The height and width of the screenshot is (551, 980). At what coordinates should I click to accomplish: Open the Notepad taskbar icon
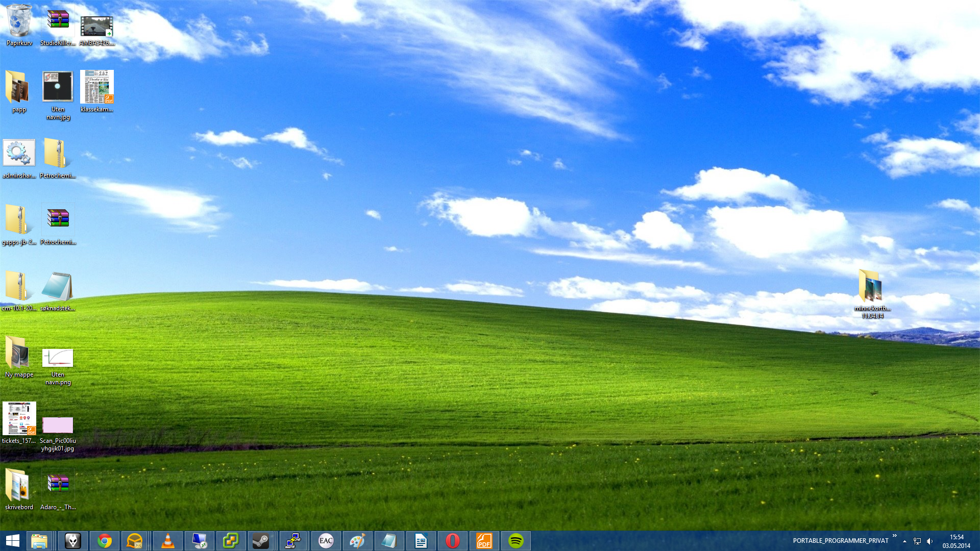click(389, 541)
